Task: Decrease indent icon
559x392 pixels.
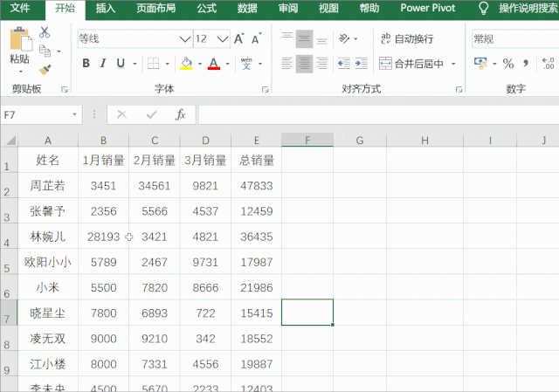Action: coord(343,64)
